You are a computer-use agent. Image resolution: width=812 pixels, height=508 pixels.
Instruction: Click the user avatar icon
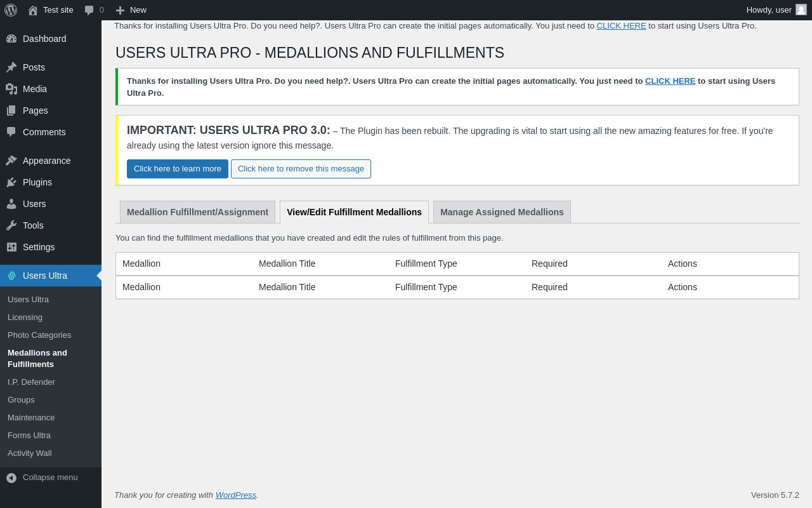(801, 10)
